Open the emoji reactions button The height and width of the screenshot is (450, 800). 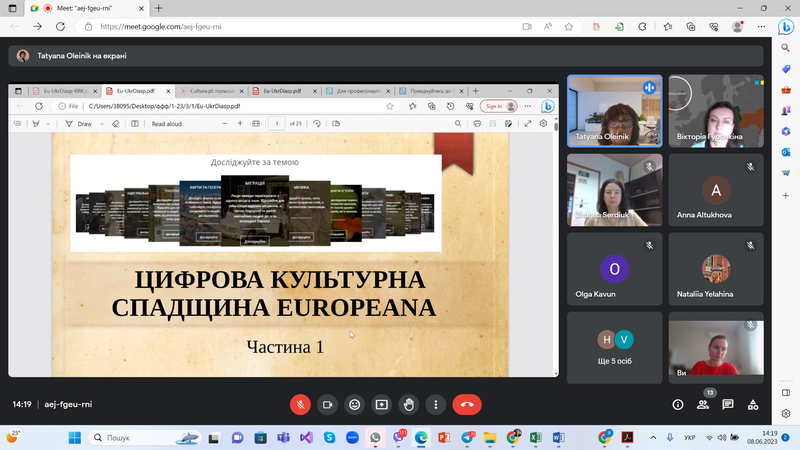[355, 405]
